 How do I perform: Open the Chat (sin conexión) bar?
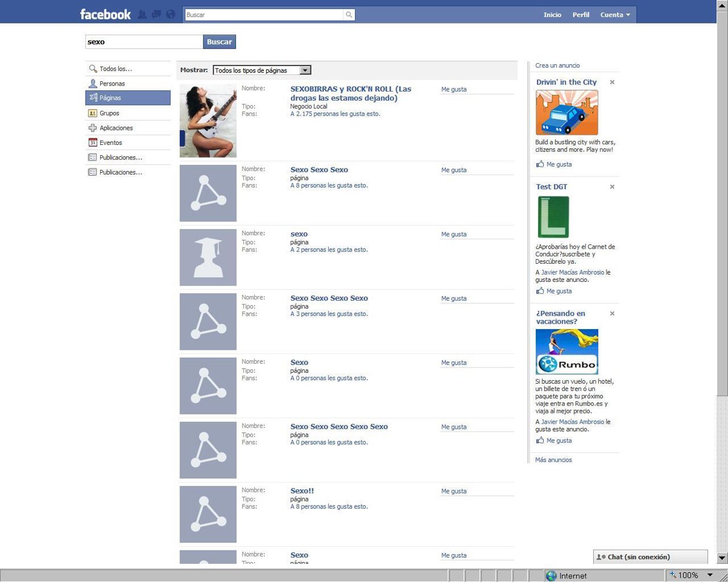tap(650, 557)
